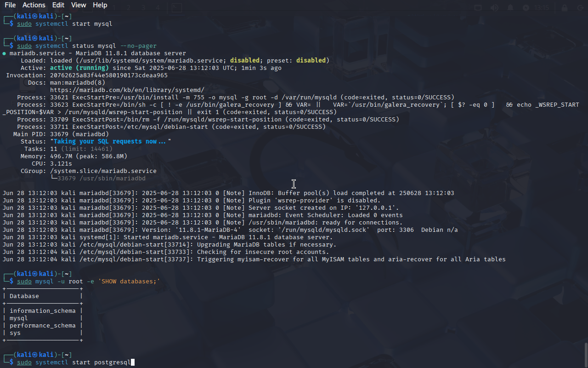Click the 13:15 panel clock
This screenshot has height=368, width=588.
click(x=542, y=8)
